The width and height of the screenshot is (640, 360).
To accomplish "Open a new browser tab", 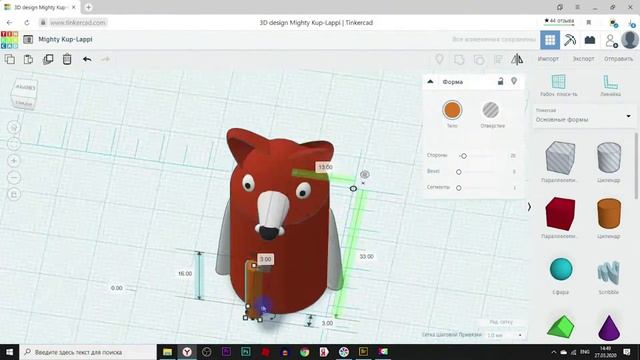I will click(x=89, y=7).
